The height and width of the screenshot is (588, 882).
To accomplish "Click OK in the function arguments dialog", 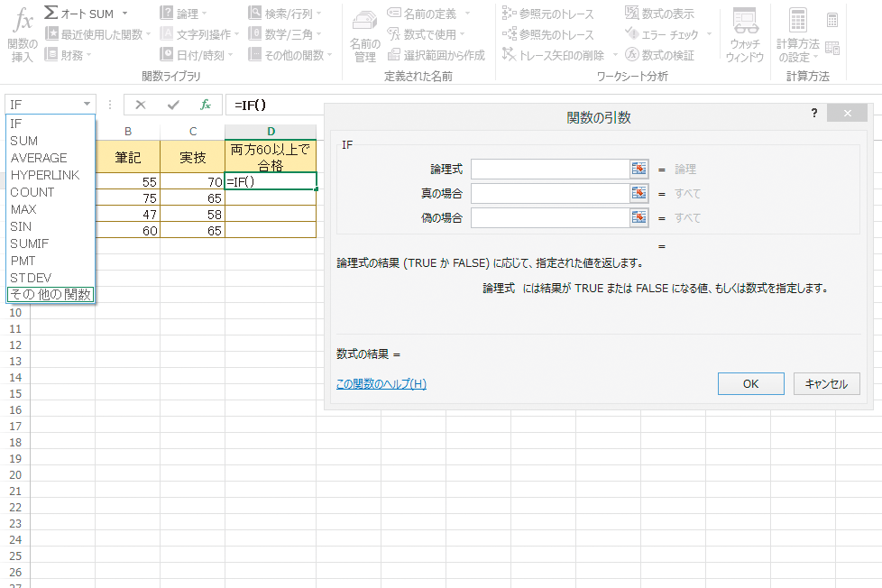I will point(751,384).
